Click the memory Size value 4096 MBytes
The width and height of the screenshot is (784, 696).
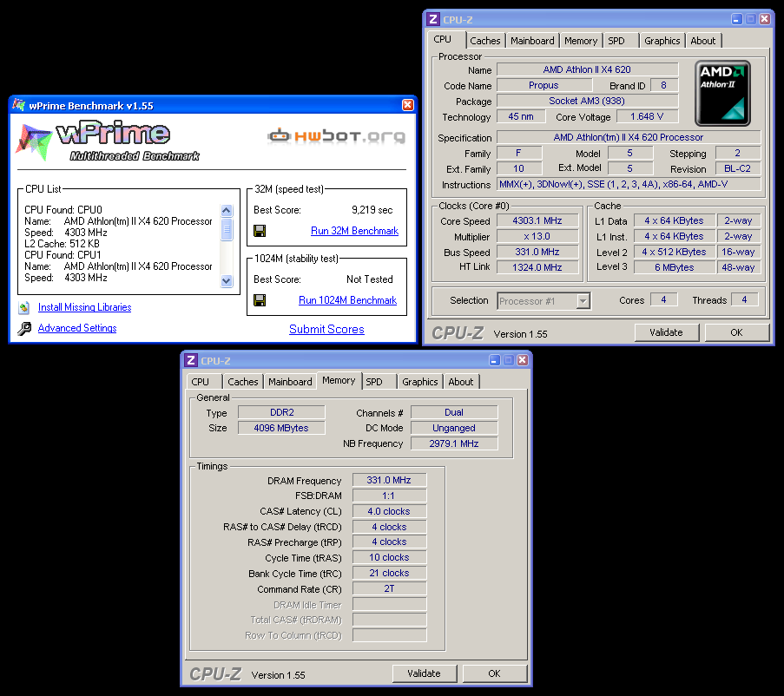tap(281, 428)
